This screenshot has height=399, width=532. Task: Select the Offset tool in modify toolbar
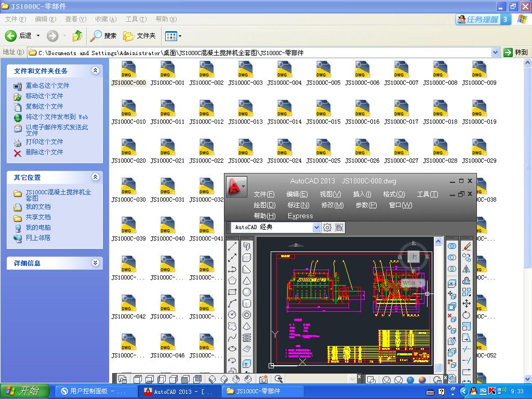click(467, 281)
